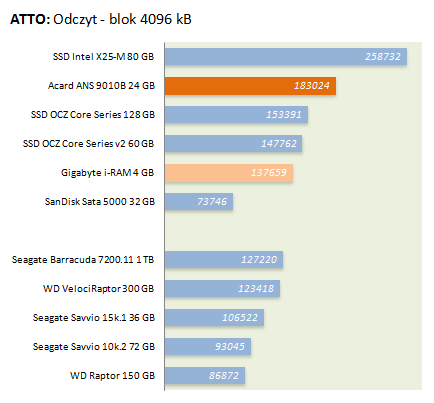434x403 pixels.
Task: Click the 'SSD OCZ Core Series v2 60 GB' label
Action: coord(88,144)
